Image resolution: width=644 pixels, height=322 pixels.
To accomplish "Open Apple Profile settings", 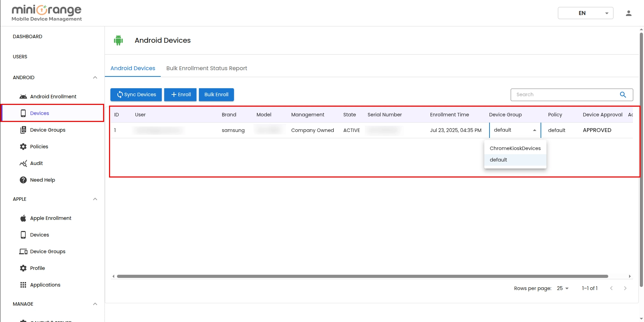I will 37,268.
